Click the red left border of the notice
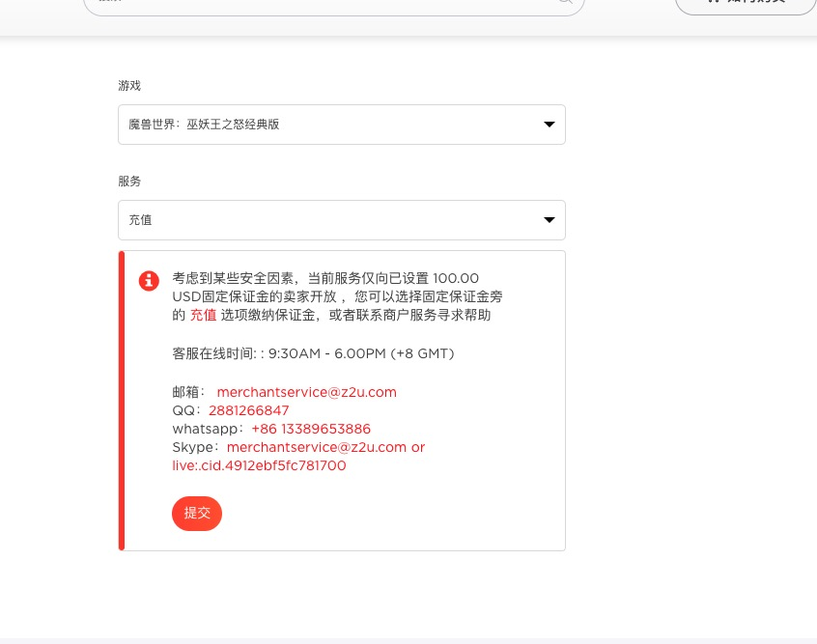Image resolution: width=817 pixels, height=644 pixels. (x=122, y=401)
